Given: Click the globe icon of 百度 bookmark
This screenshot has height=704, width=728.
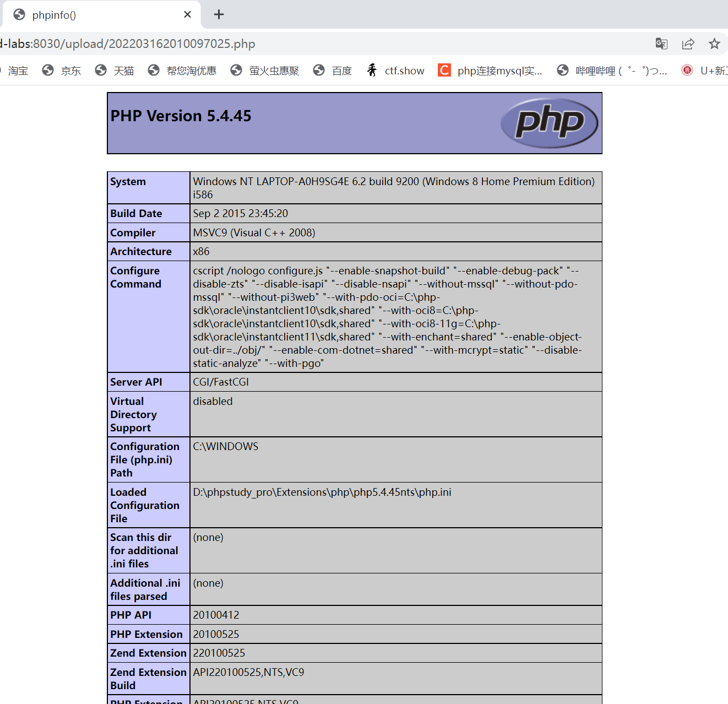Looking at the screenshot, I should tap(319, 70).
